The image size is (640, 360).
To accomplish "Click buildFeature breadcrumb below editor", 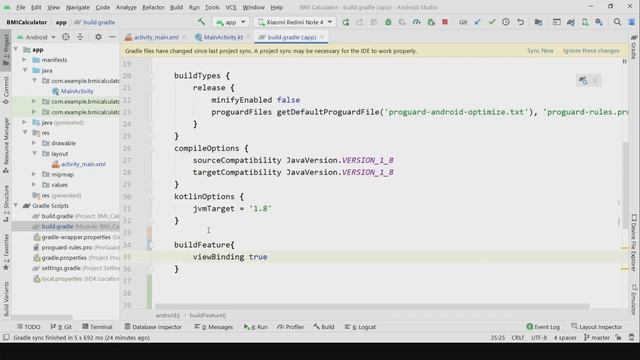I will pyautogui.click(x=207, y=315).
